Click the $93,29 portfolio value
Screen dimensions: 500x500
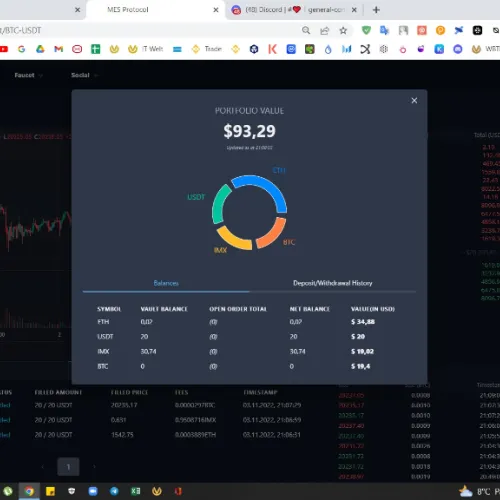coord(249,131)
